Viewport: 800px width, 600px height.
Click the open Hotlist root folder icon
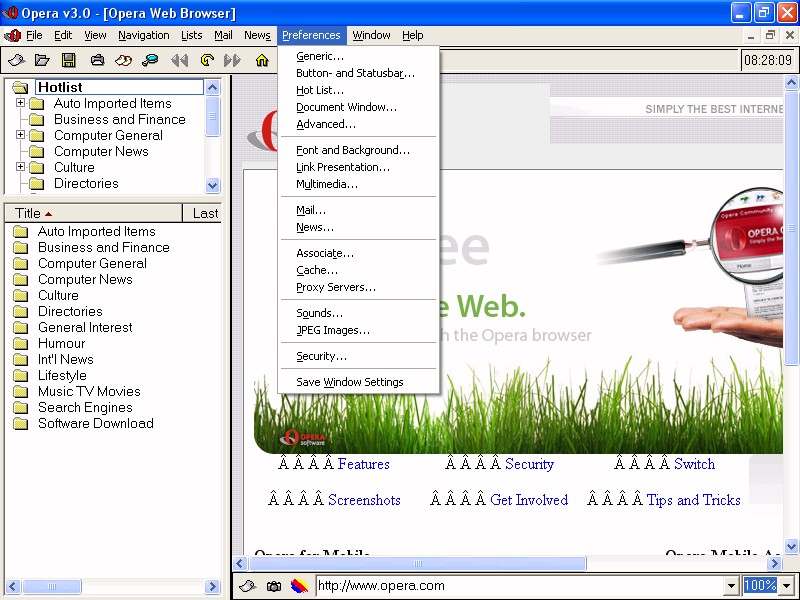coord(20,87)
